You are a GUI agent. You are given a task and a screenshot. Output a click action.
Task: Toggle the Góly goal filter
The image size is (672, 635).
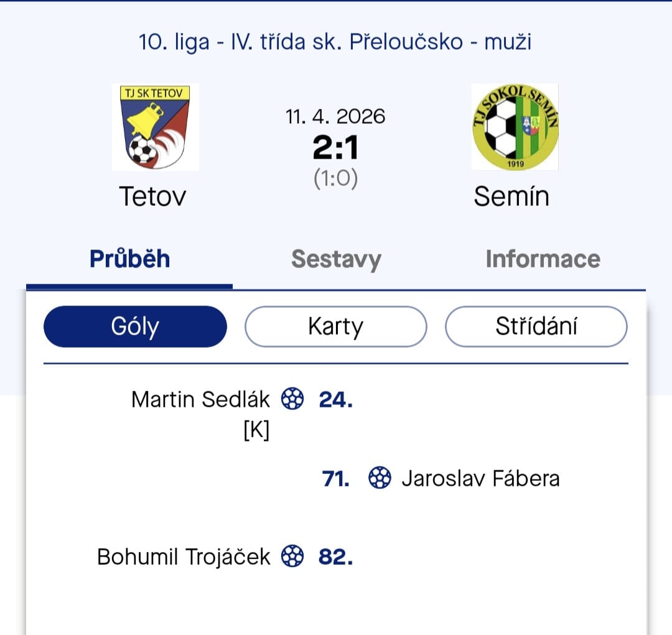click(x=135, y=326)
